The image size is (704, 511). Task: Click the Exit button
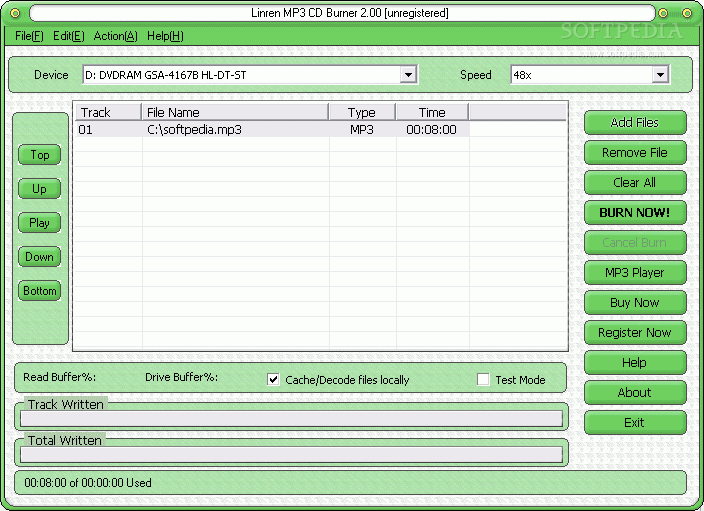pos(635,423)
